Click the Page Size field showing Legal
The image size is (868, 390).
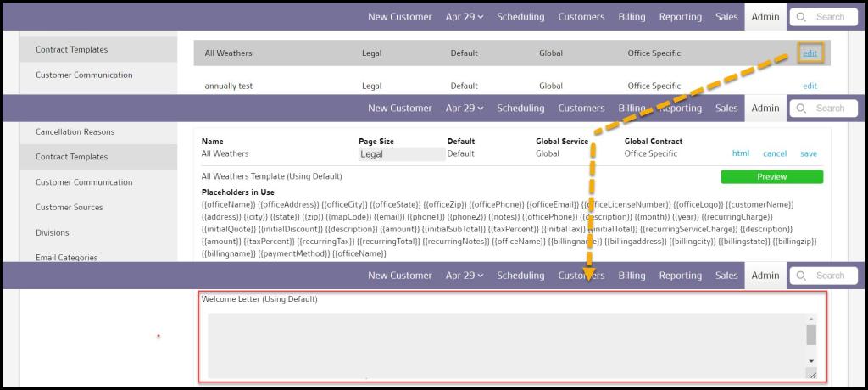[x=401, y=154]
